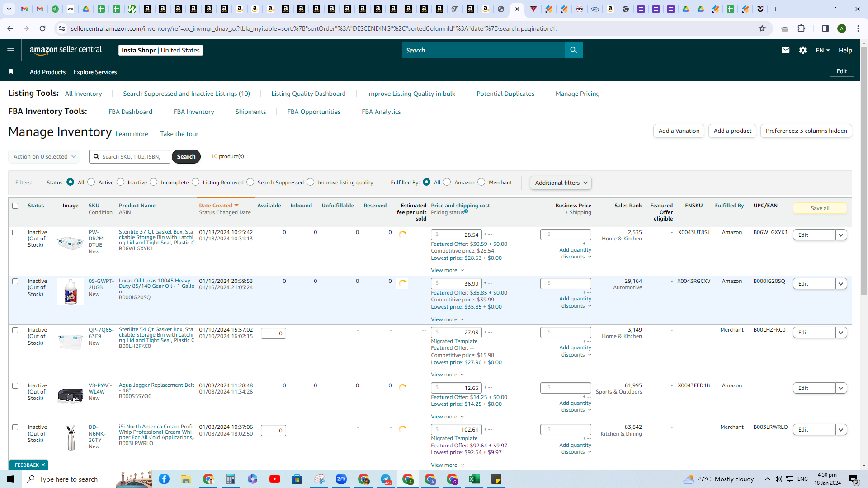Go to Manage Pricing
The height and width of the screenshot is (488, 868).
point(577,94)
